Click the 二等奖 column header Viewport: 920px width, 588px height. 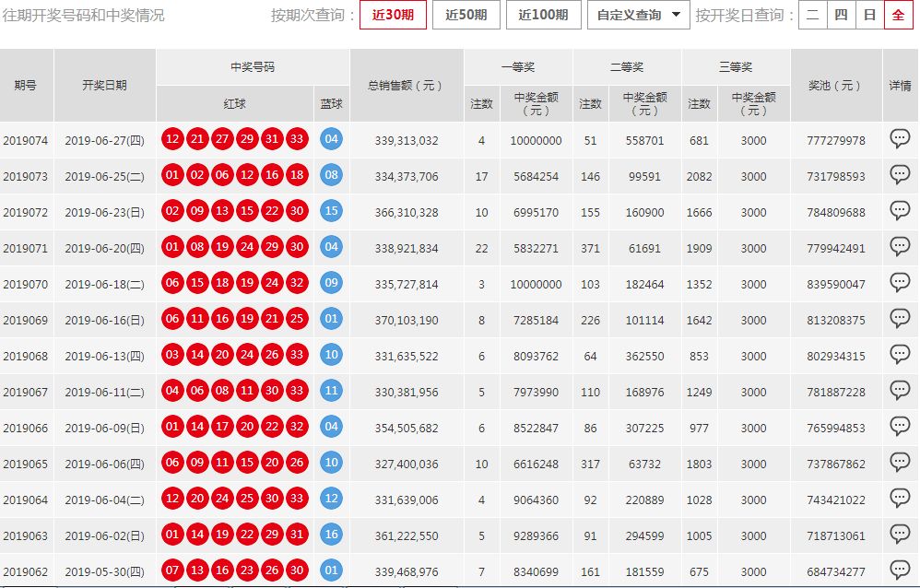(x=627, y=67)
